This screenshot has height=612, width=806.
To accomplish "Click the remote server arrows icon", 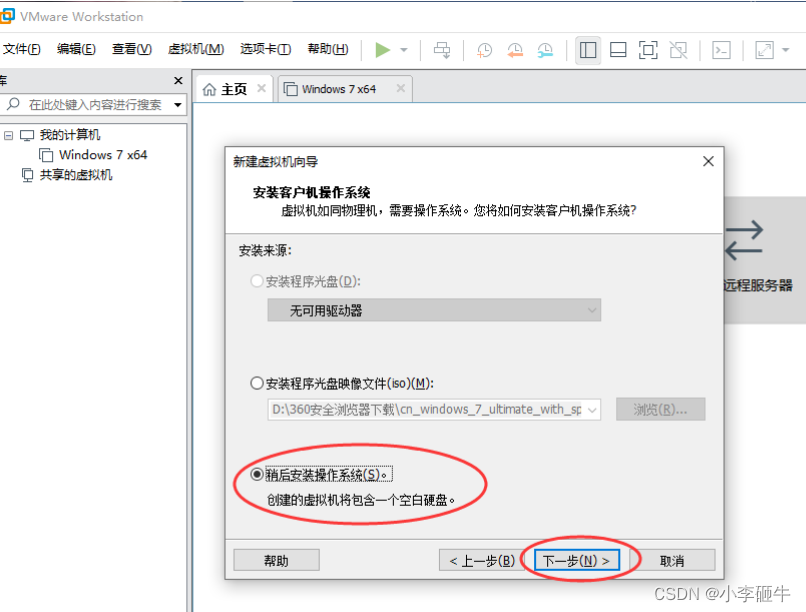I will [744, 240].
